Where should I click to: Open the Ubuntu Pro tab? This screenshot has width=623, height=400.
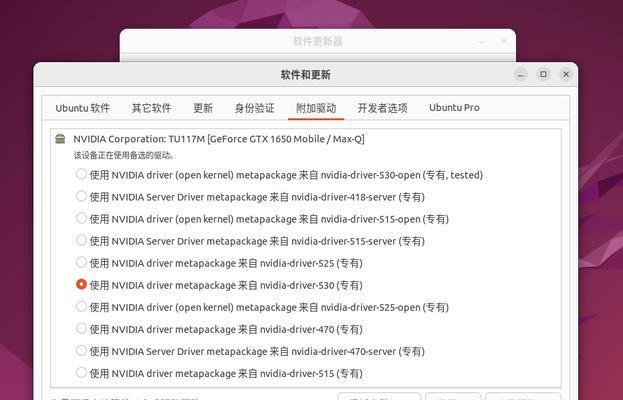[454, 108]
